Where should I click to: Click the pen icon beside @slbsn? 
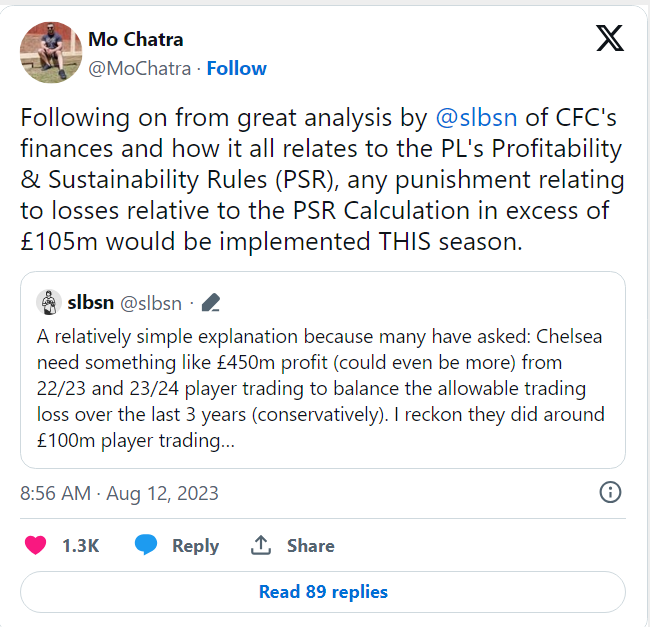(x=211, y=302)
